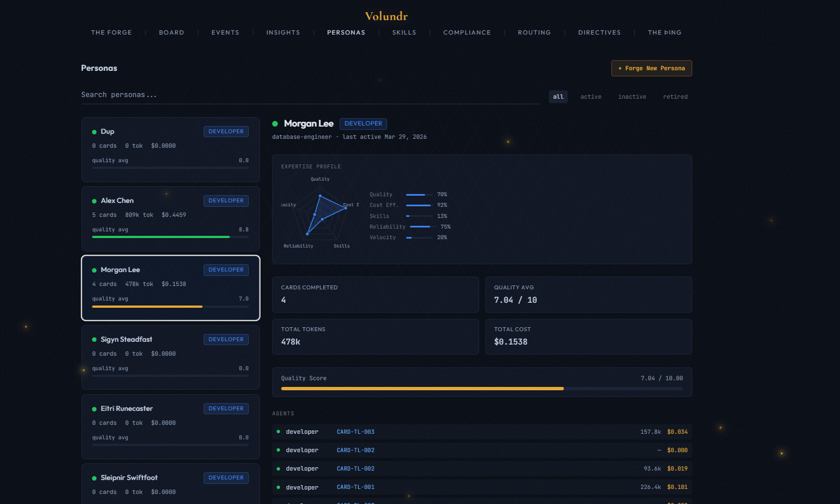Viewport: 840px width, 504px height.
Task: Click the green status dot on Dup card
Action: click(94, 132)
